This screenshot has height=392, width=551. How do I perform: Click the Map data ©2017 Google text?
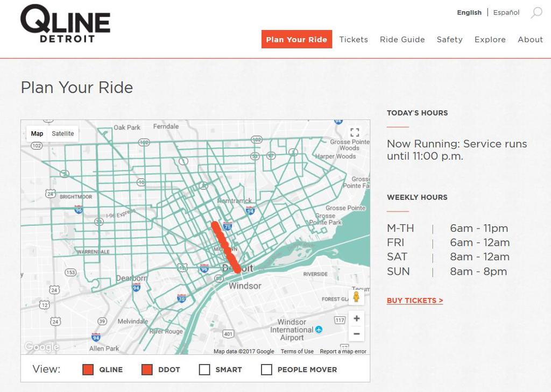pyautogui.click(x=244, y=351)
